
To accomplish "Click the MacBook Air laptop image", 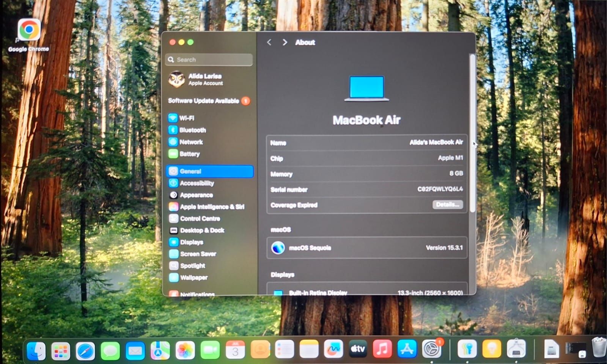I will tap(366, 88).
